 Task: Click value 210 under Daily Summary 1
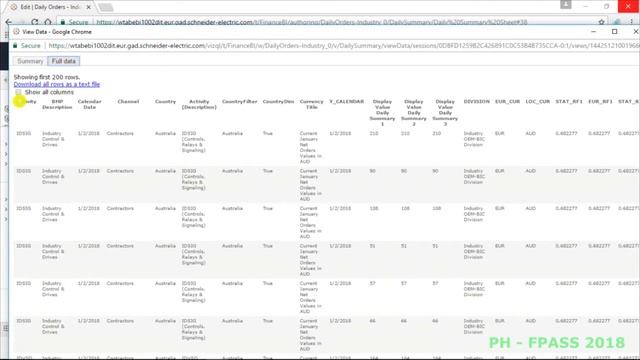coord(374,134)
